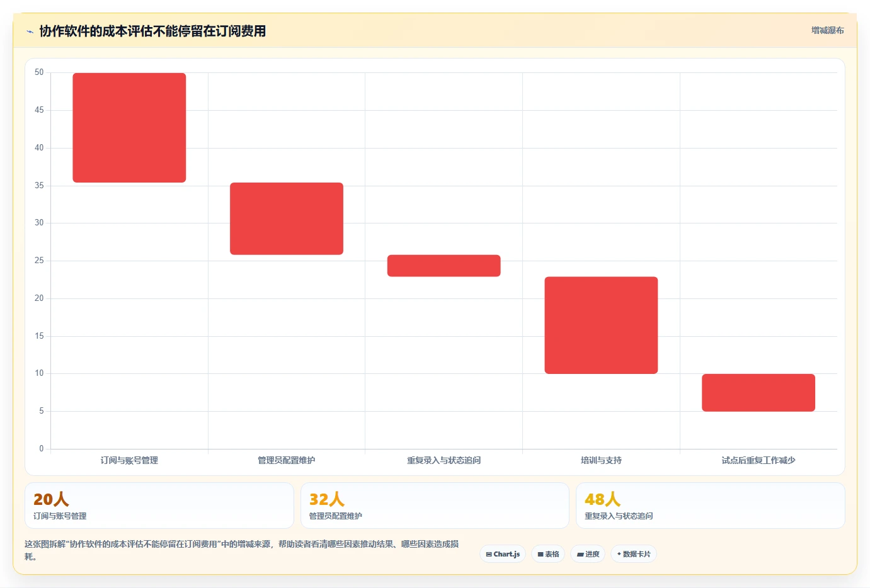Click the red bar for 管理员配置维护
This screenshot has height=588, width=870.
[287, 218]
